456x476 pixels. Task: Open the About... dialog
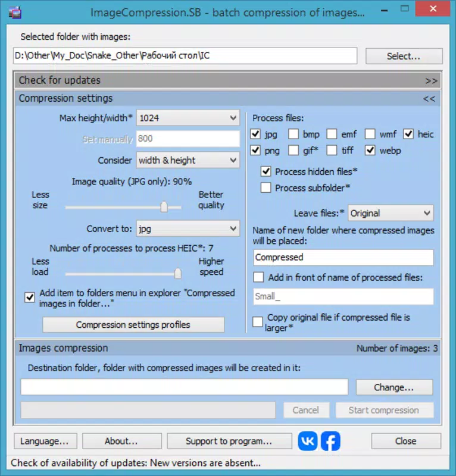122,441
